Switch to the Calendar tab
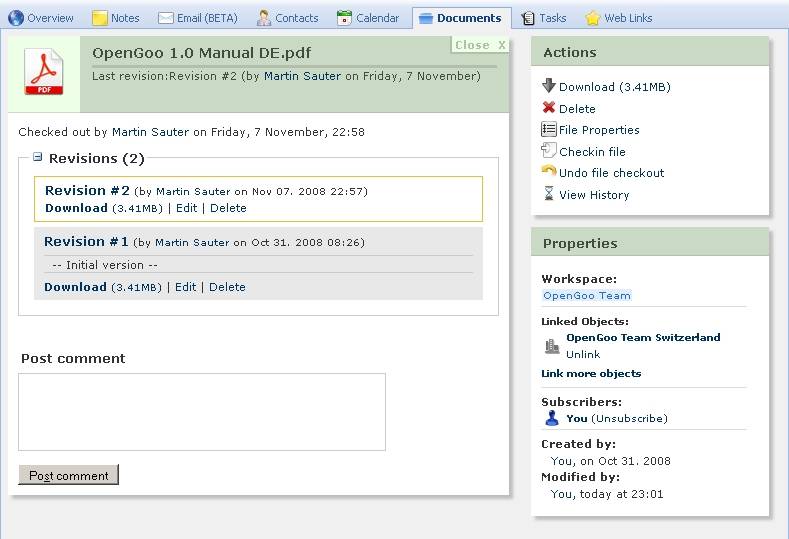 [x=368, y=18]
